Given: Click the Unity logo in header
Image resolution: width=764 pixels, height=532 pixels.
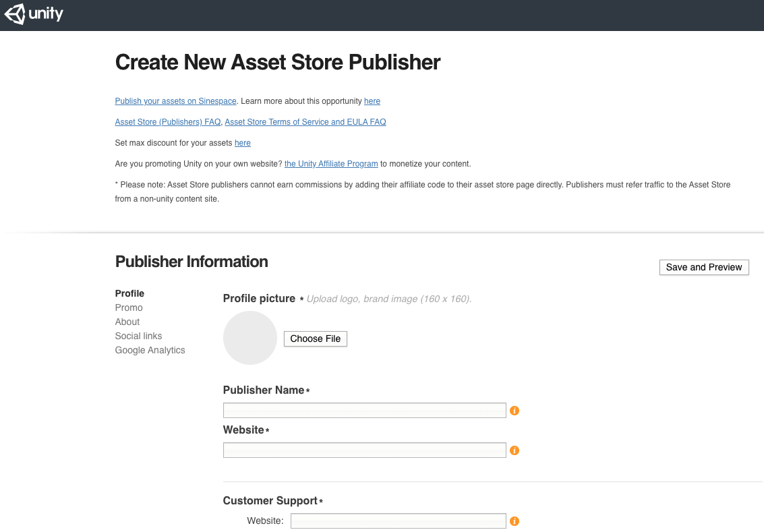Looking at the screenshot, I should [34, 13].
